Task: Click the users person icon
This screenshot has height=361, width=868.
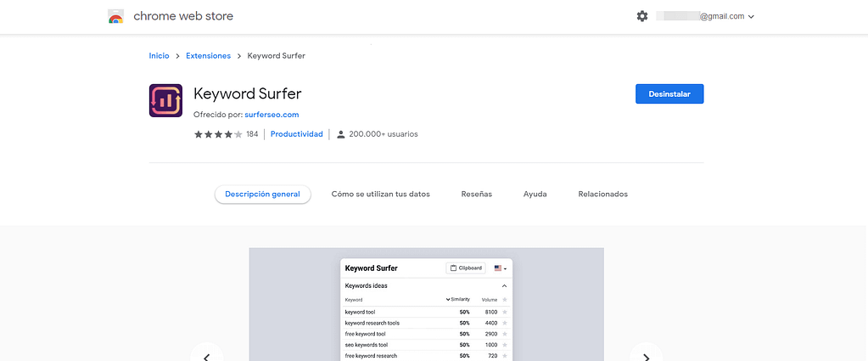Action: [341, 134]
